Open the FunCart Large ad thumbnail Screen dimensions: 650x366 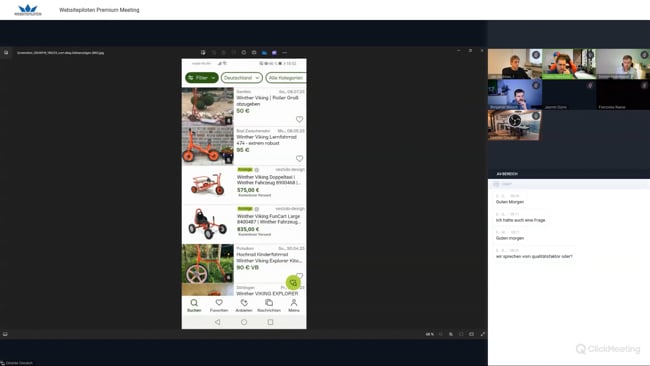click(208, 224)
